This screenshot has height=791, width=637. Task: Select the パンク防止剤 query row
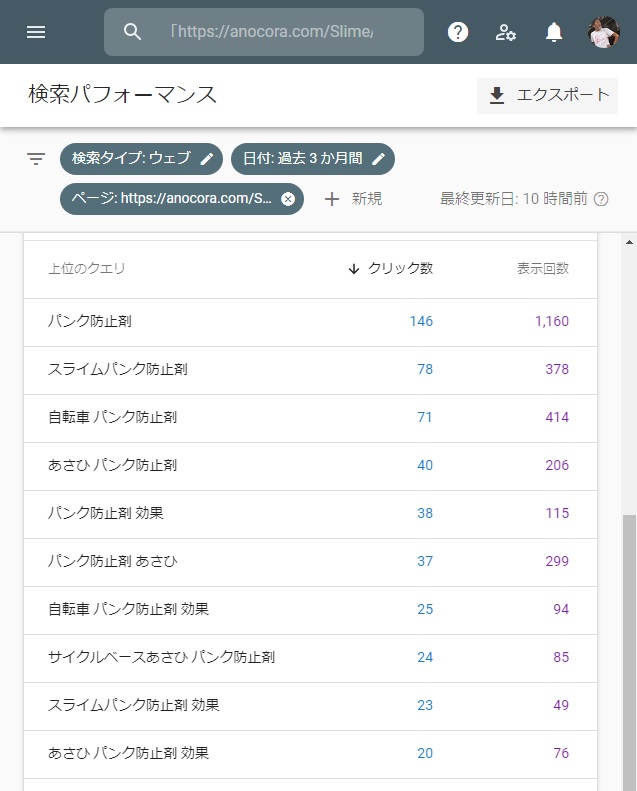(310, 322)
